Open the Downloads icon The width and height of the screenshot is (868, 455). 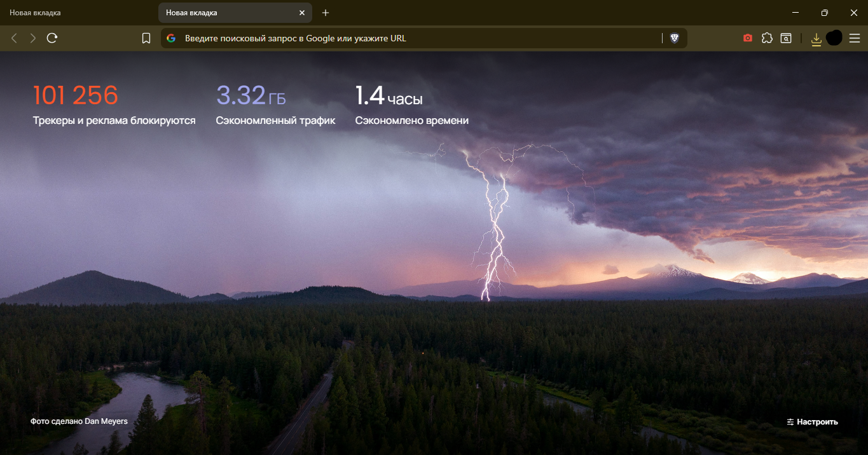(816, 38)
